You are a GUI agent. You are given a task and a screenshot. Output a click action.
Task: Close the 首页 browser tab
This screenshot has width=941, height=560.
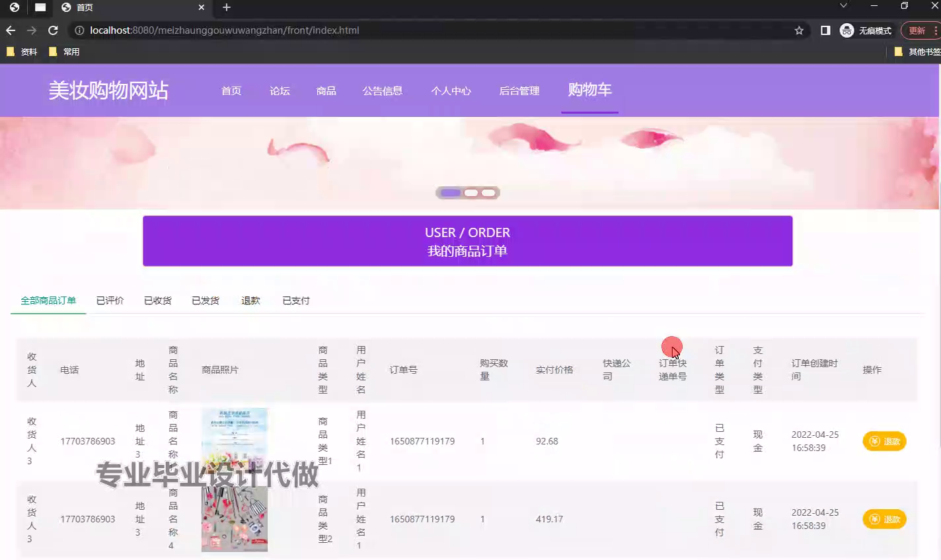coord(202,7)
